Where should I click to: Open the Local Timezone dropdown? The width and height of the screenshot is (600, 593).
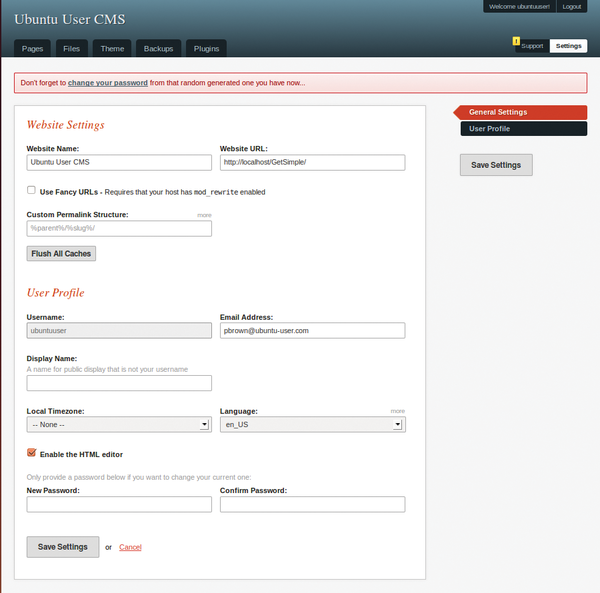coord(119,425)
